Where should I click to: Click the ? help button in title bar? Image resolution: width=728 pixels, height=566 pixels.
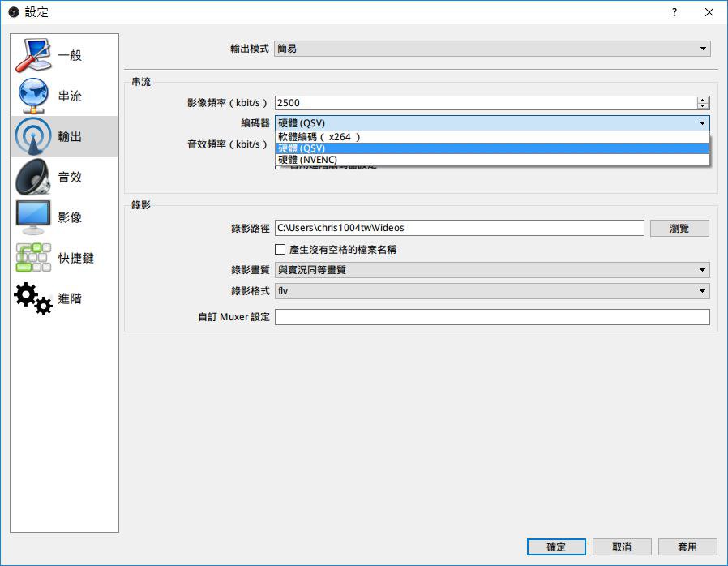(674, 12)
